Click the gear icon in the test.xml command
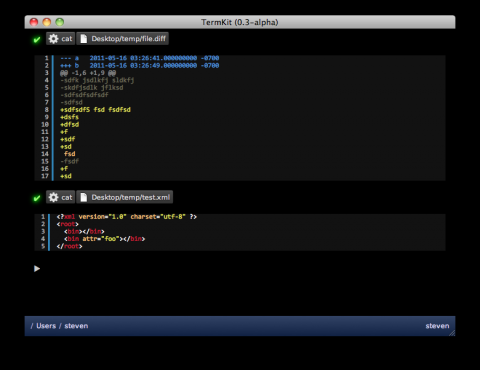This screenshot has width=480, height=370. click(x=53, y=197)
